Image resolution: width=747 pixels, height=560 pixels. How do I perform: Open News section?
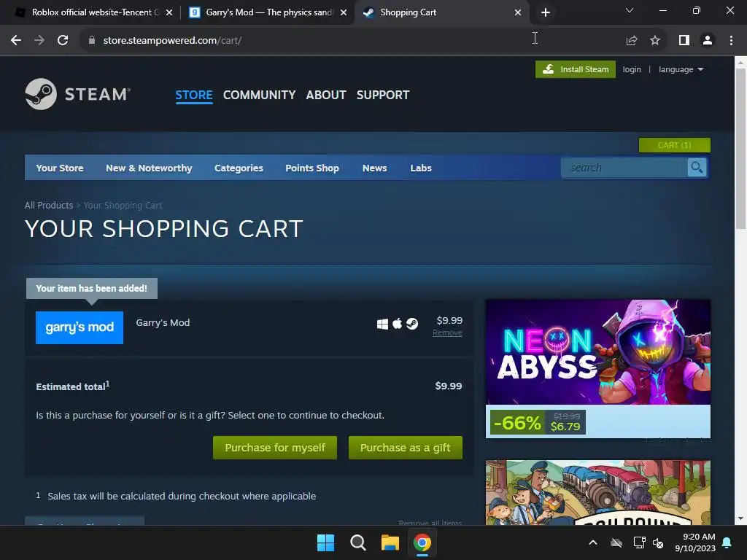tap(374, 168)
